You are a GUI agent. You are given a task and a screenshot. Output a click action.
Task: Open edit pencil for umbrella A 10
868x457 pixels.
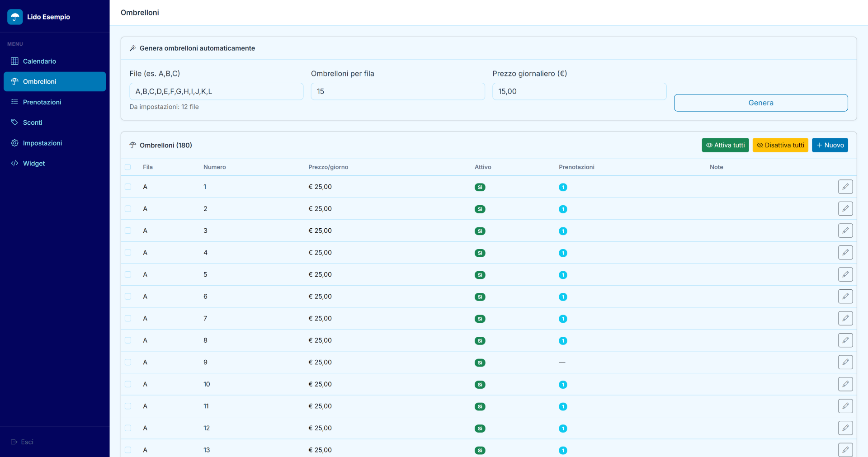pyautogui.click(x=845, y=384)
